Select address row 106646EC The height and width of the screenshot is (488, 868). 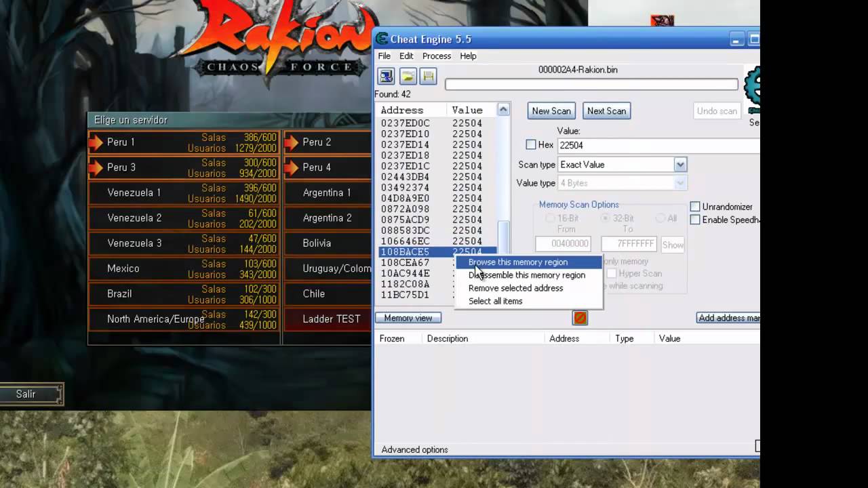pyautogui.click(x=437, y=241)
